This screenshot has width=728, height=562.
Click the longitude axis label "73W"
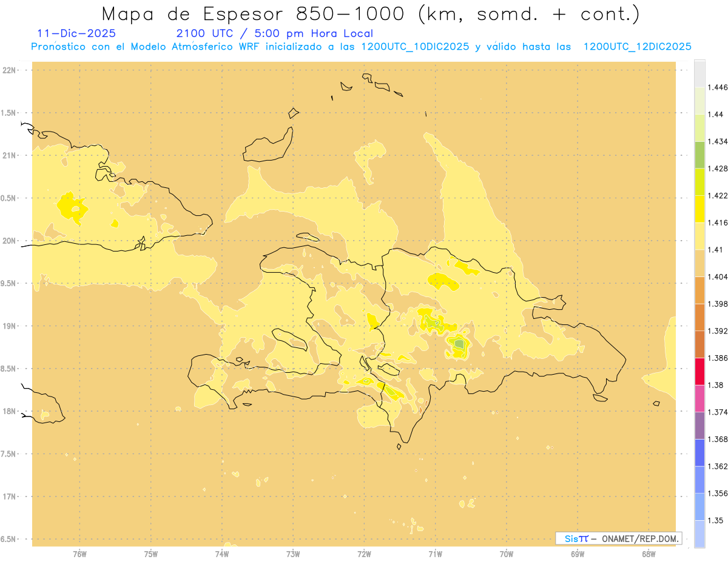click(293, 554)
